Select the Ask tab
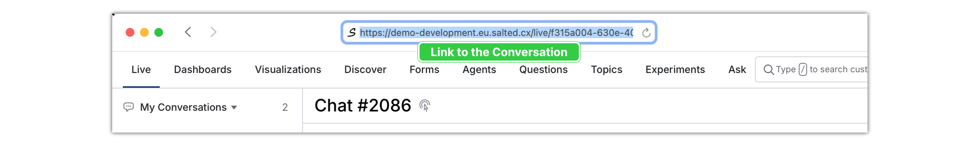Viewport: 980px width, 146px height. 737,69
